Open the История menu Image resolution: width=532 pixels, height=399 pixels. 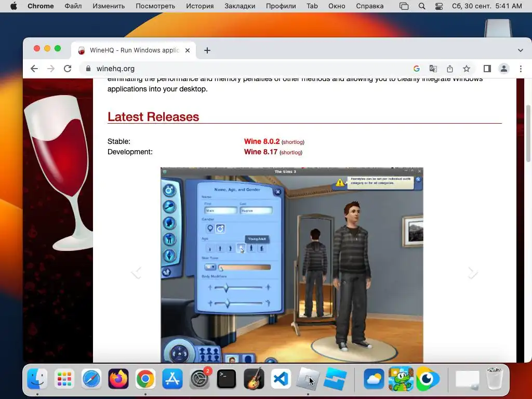coord(200,6)
